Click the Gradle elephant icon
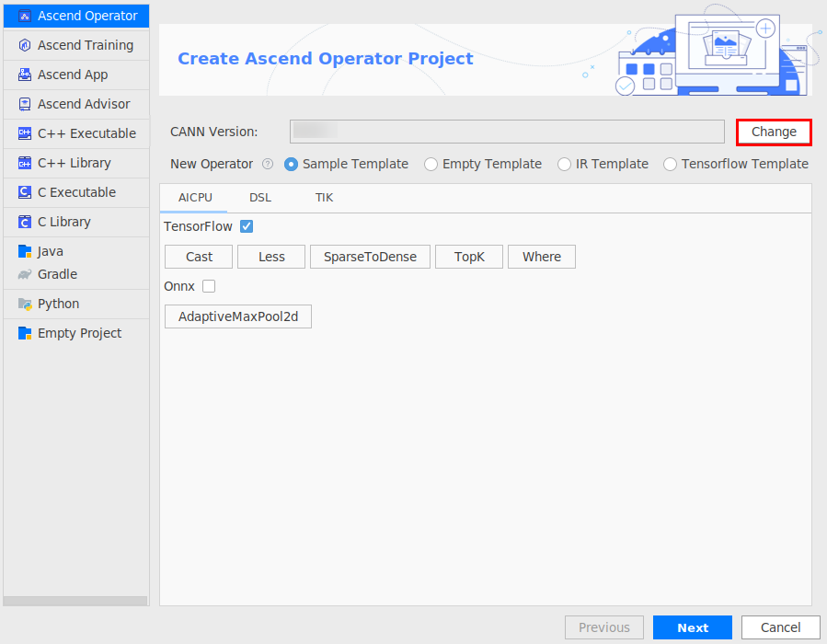Viewport: 827px width, 644px height. coord(25,274)
